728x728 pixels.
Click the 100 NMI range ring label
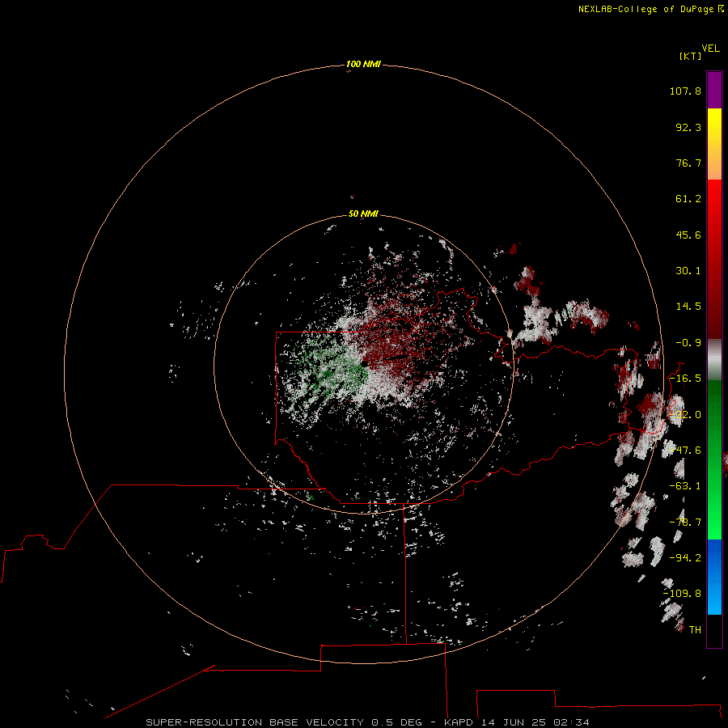(x=363, y=64)
